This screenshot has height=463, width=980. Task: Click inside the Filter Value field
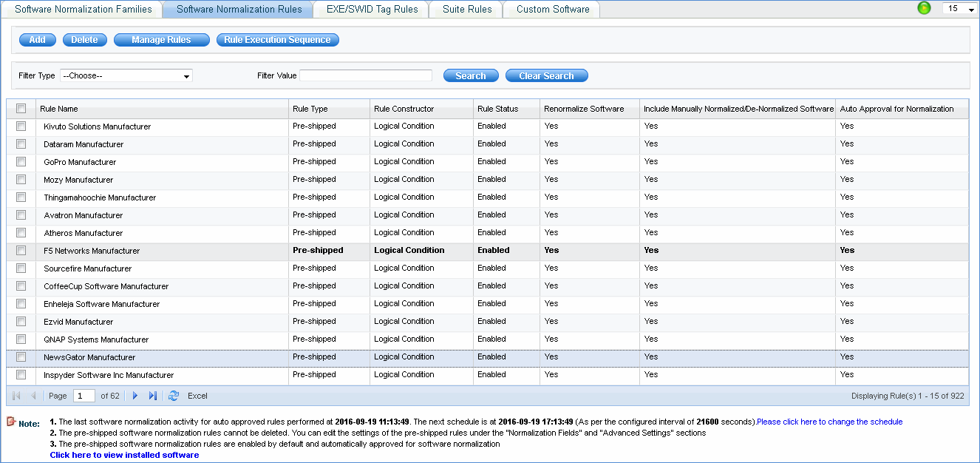coord(366,75)
